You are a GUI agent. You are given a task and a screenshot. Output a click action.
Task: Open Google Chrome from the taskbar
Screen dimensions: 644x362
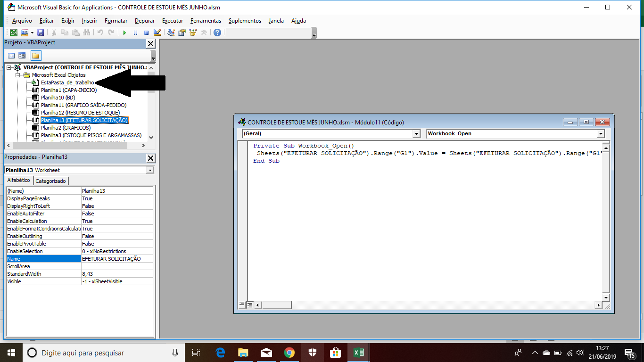pyautogui.click(x=289, y=353)
